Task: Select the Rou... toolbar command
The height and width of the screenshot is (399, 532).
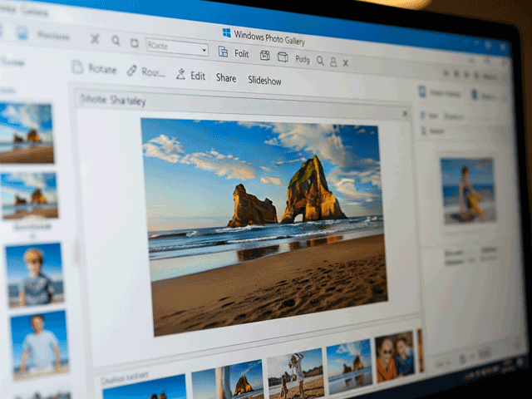Action: click(153, 72)
